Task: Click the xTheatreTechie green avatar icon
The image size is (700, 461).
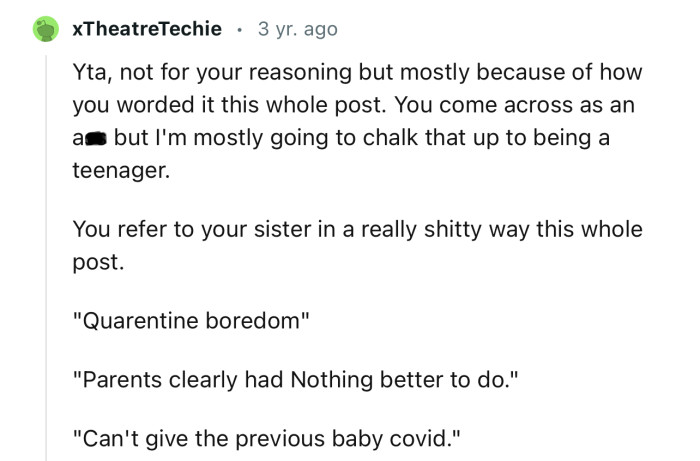Action: [x=46, y=29]
